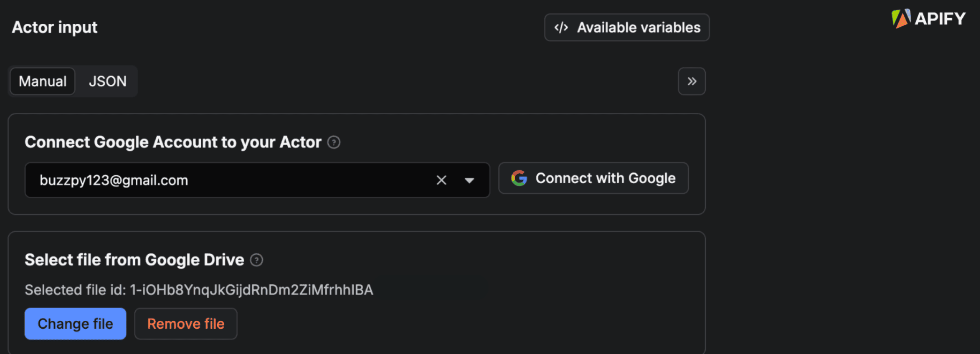Click the APIFY wordmark text
980x354 pixels.
tap(940, 19)
